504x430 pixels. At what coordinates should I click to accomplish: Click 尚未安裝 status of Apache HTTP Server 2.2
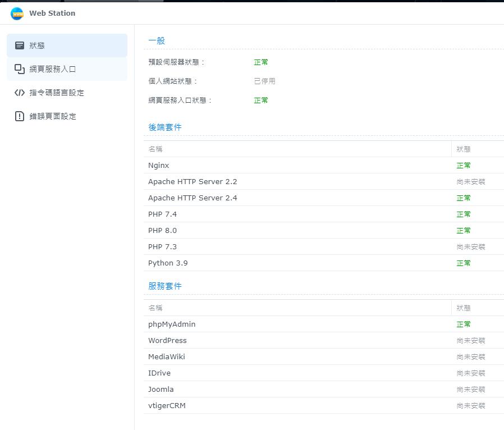click(471, 182)
